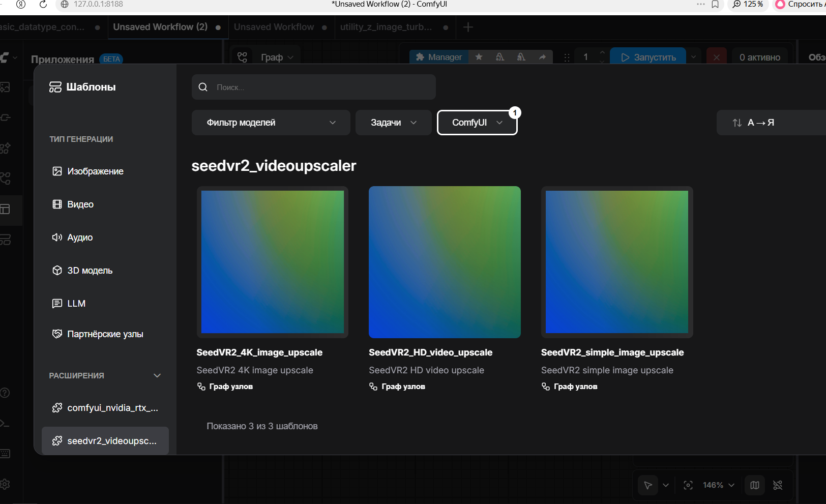Select the canvas pointer mode icon
The image size is (826, 504).
[648, 485]
